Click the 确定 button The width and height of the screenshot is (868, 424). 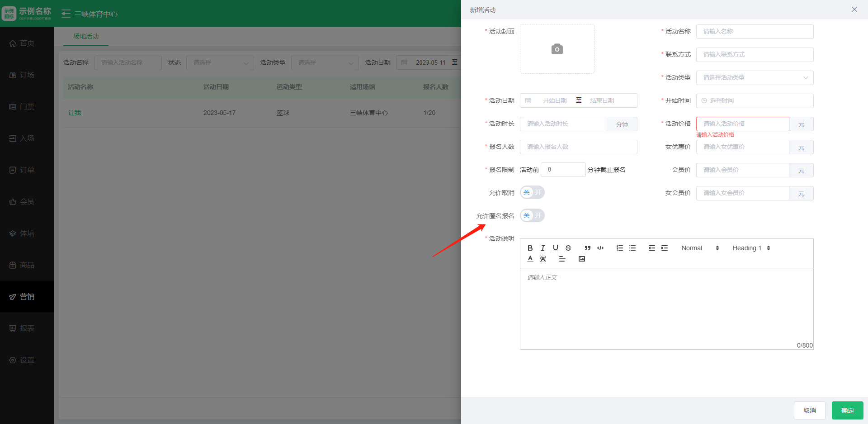click(847, 410)
